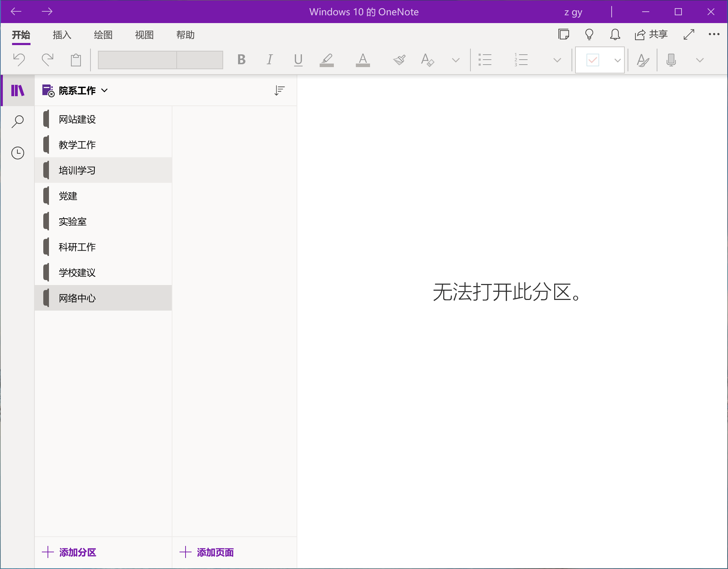The height and width of the screenshot is (569, 728).
Task: Open recent notes with the clock icon
Action: (x=18, y=153)
